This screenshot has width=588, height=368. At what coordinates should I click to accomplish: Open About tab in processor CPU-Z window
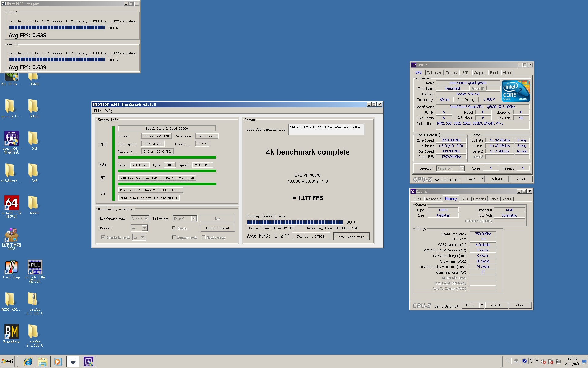tap(507, 73)
